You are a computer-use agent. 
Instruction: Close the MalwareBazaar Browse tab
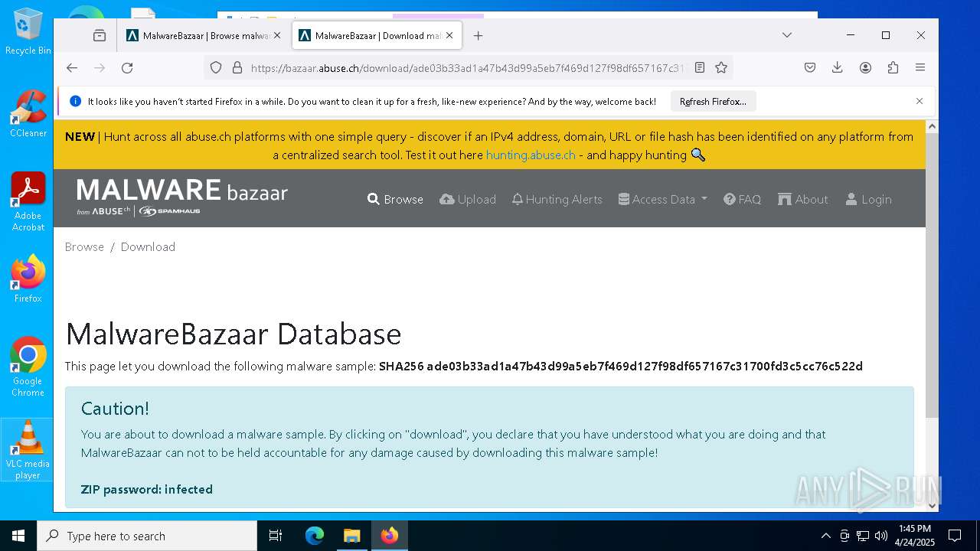277,35
